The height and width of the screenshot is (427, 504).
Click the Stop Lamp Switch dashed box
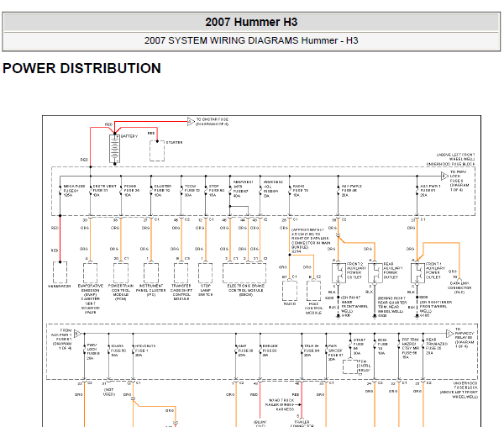point(206,273)
